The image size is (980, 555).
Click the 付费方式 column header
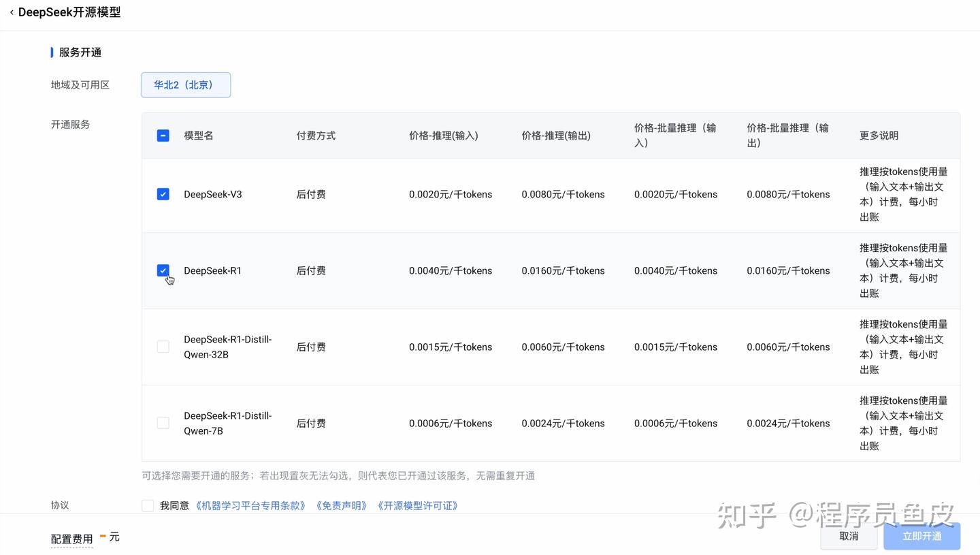pyautogui.click(x=316, y=136)
